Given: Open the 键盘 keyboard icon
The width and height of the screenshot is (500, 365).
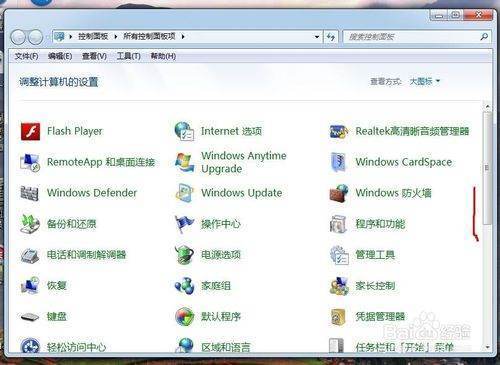Looking at the screenshot, I should point(30,317).
